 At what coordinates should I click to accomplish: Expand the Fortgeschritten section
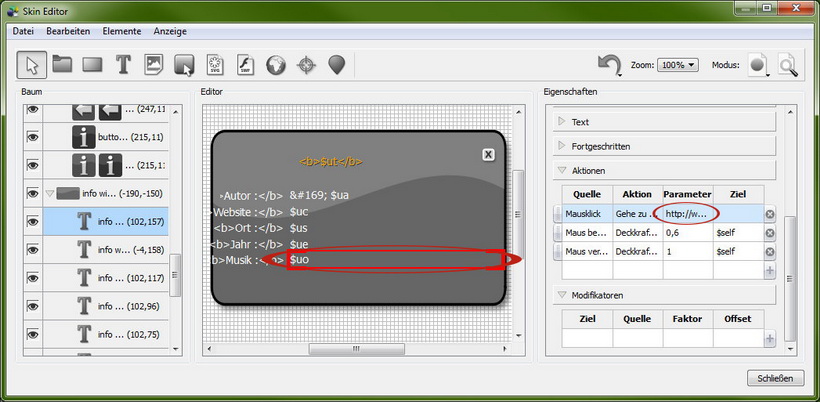pyautogui.click(x=563, y=146)
